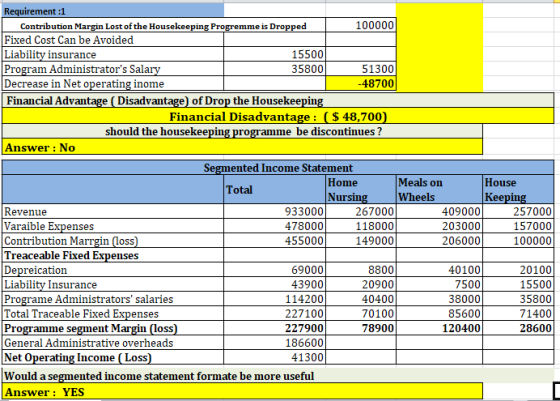Viewport: 560px width, 401px height.
Task: Select Home Nursing segment margin 78900
Action: click(x=361, y=328)
